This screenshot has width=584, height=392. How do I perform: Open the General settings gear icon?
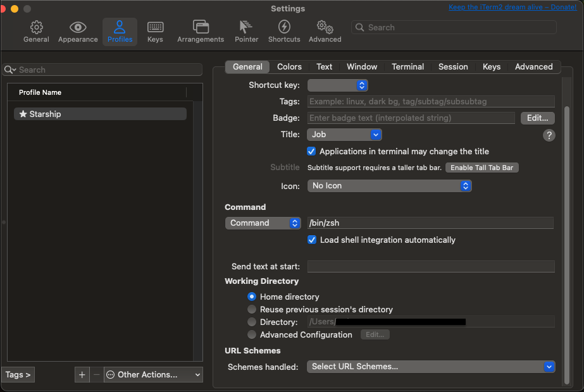click(x=36, y=28)
